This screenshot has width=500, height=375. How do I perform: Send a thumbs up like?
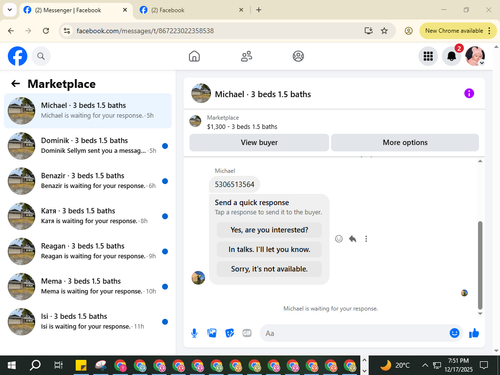click(x=474, y=333)
